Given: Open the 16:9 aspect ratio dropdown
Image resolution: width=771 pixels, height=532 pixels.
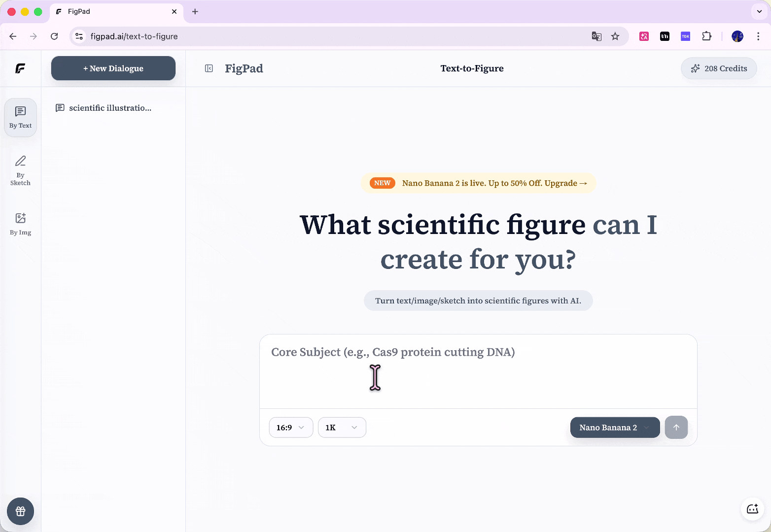Looking at the screenshot, I should click(291, 428).
